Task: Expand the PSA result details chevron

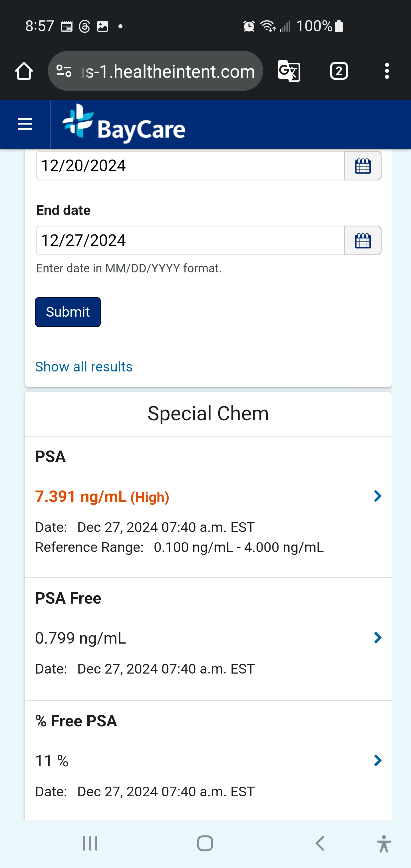Action: [378, 496]
